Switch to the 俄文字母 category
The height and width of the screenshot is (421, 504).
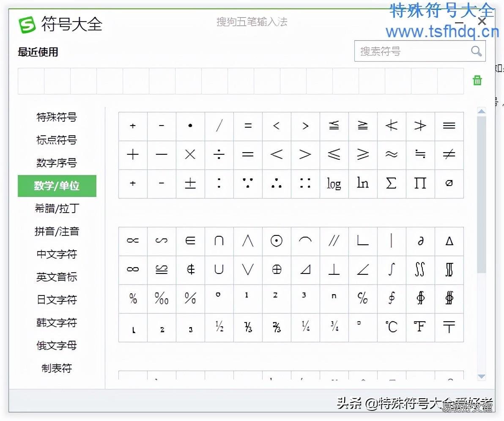[57, 345]
